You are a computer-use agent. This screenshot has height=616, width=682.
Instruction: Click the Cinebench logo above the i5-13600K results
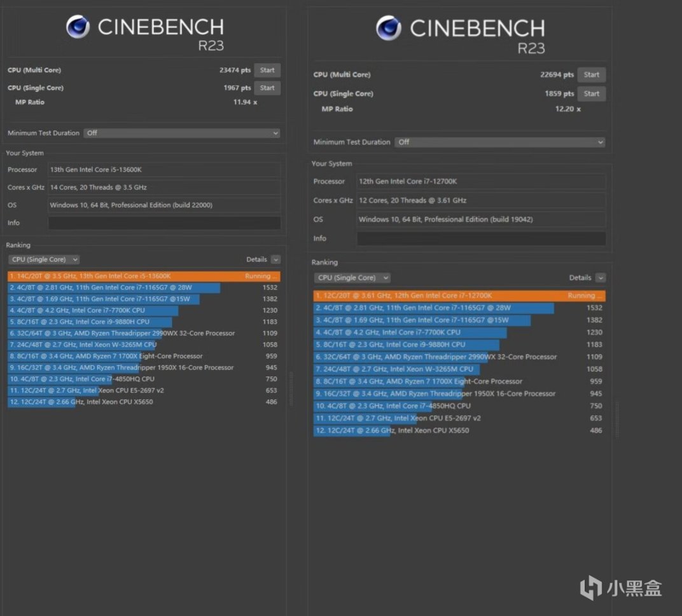(78, 27)
